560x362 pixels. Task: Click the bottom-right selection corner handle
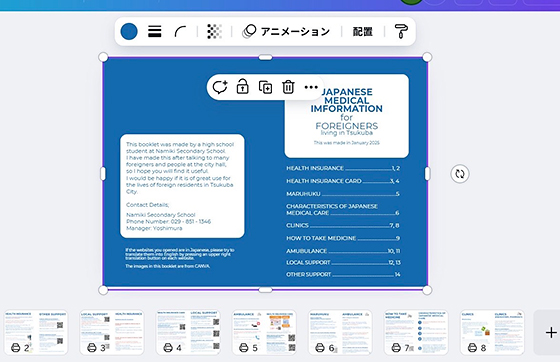click(x=427, y=290)
